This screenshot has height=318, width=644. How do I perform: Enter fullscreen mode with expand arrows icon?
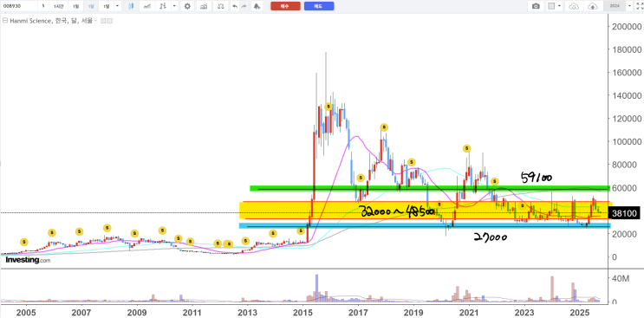pos(639,6)
